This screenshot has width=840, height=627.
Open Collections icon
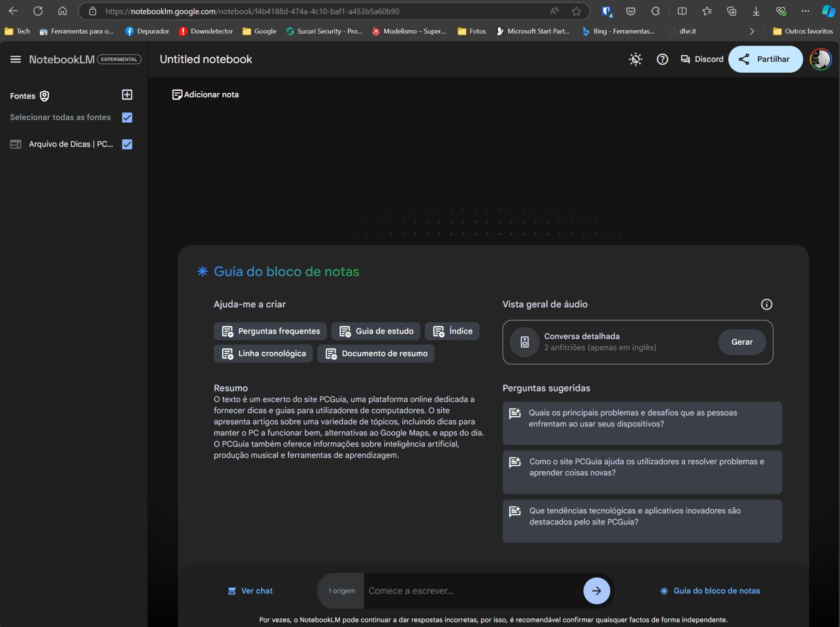click(731, 11)
